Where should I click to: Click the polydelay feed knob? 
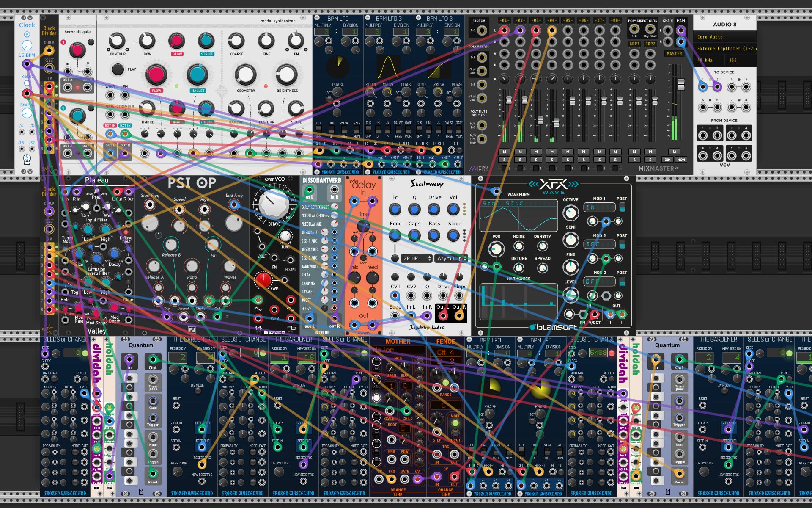coord(372,278)
